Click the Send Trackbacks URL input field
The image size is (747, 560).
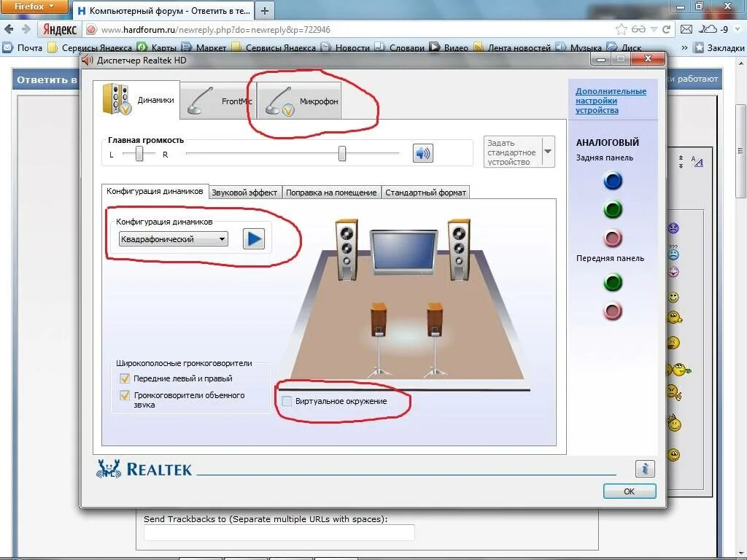click(x=279, y=532)
